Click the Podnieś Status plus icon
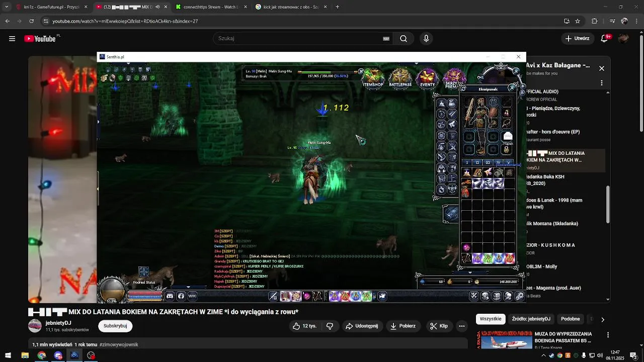The image size is (644, 362). [x=143, y=272]
